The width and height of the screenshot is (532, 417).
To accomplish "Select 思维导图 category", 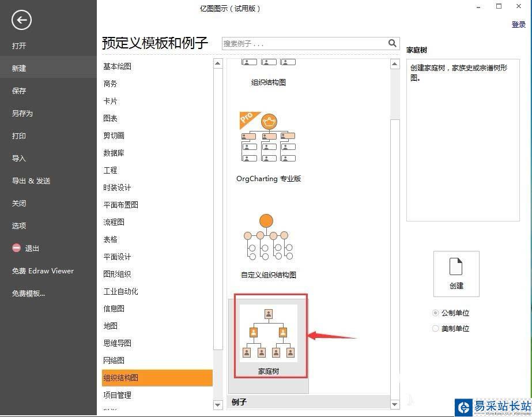I will 117,343.
